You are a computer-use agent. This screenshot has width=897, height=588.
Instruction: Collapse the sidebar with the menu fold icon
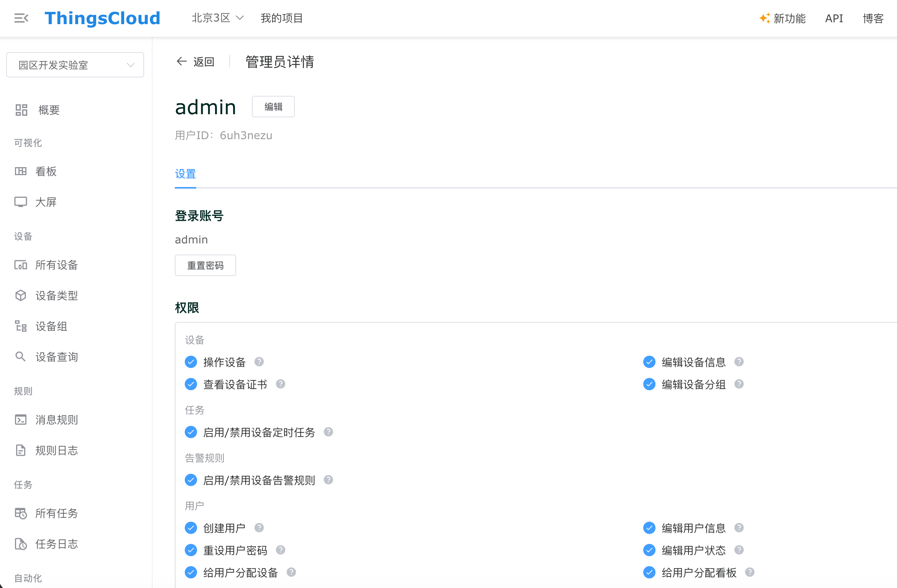21,18
